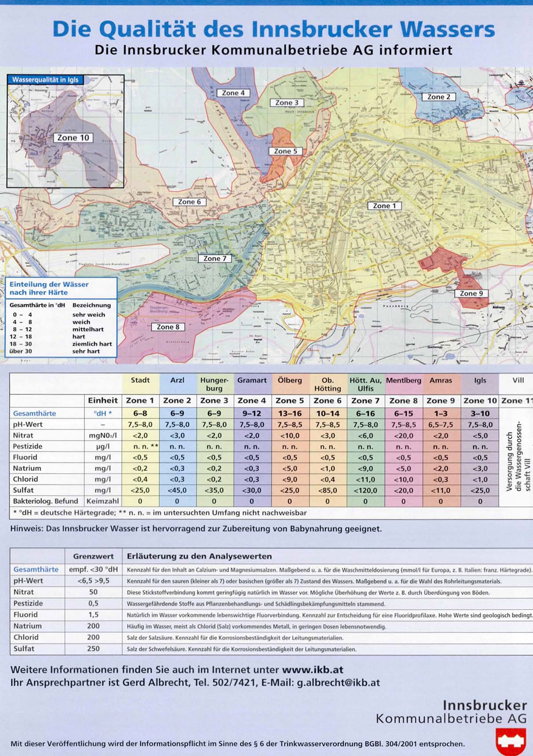The height and width of the screenshot is (756, 533).
Task: Select the blue Gesamthärte row in zone table
Action: (34, 413)
